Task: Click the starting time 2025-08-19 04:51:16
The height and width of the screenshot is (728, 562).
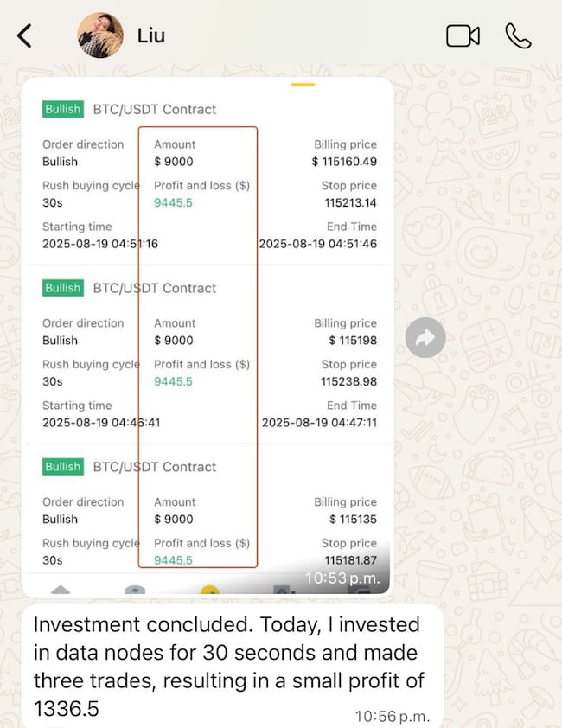Action: pyautogui.click(x=100, y=244)
